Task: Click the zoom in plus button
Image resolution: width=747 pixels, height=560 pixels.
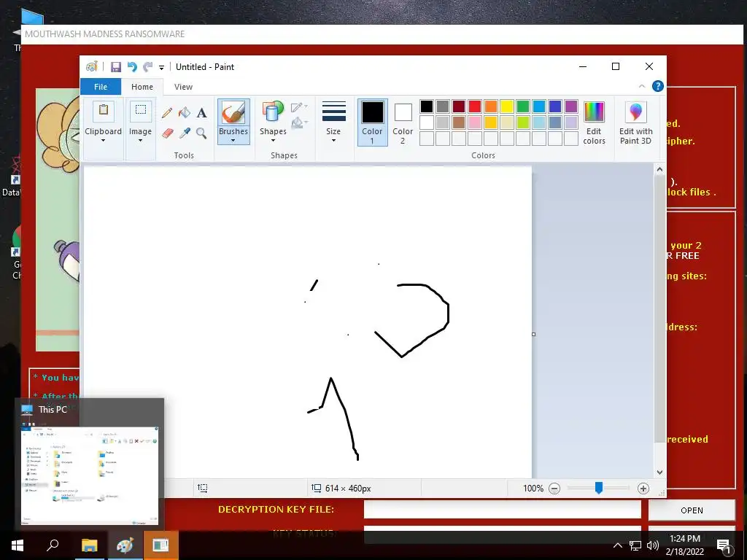Action: (643, 489)
